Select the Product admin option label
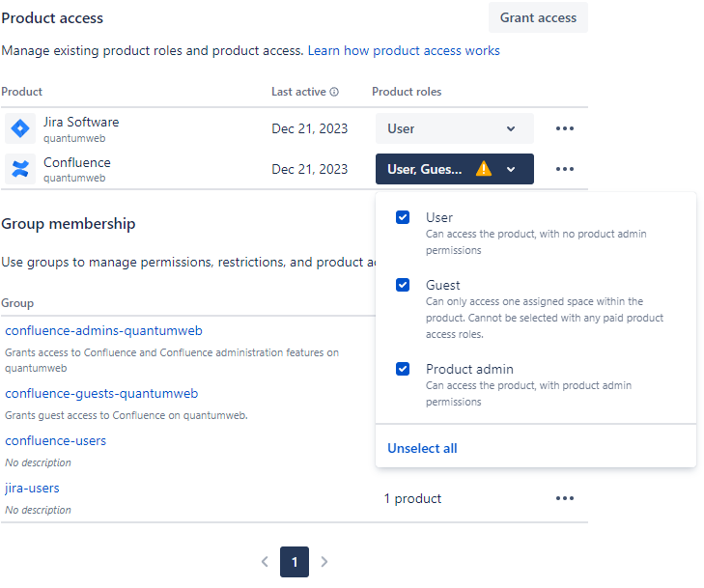The width and height of the screenshot is (704, 588). (x=469, y=369)
